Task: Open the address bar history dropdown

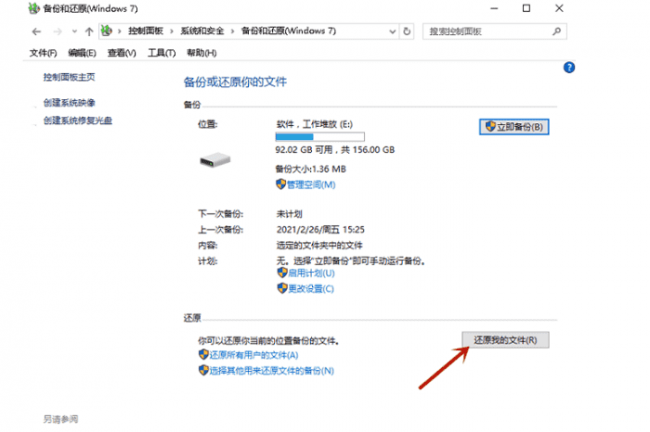Action: coord(392,32)
